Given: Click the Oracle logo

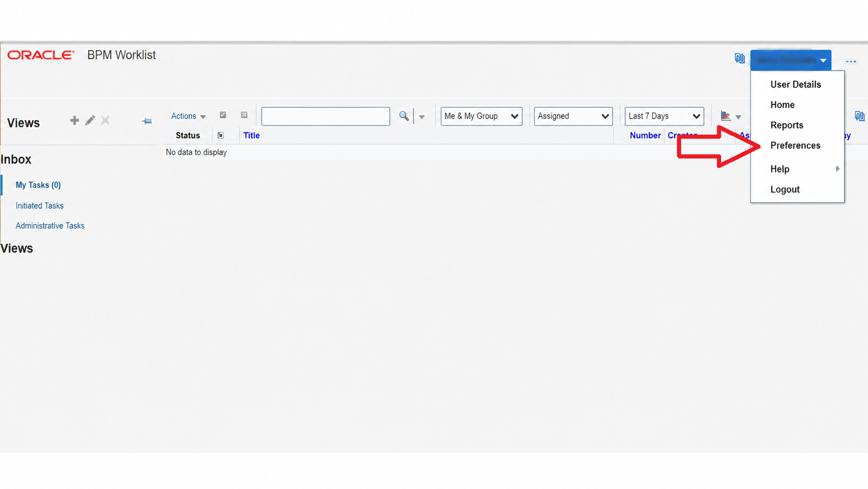Looking at the screenshot, I should [x=40, y=55].
